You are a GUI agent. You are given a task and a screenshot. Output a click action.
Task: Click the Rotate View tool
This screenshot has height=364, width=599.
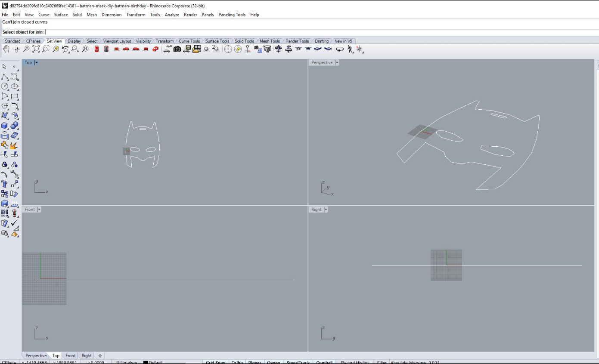17,49
